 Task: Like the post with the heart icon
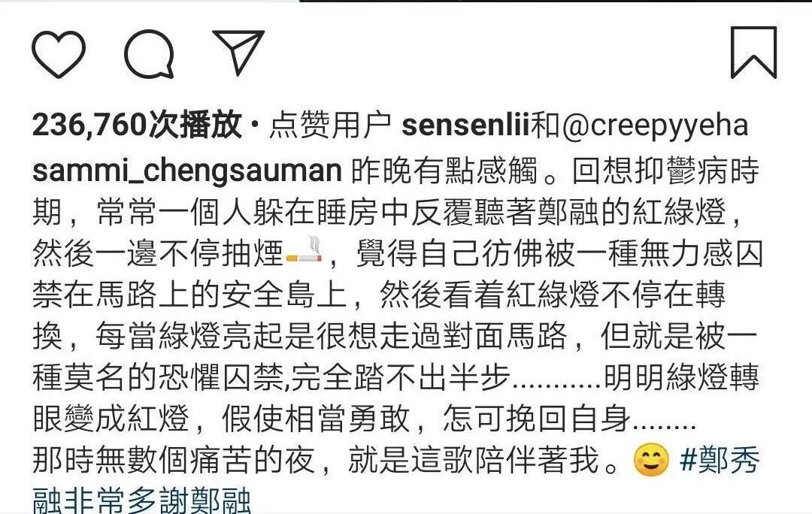tap(59, 54)
